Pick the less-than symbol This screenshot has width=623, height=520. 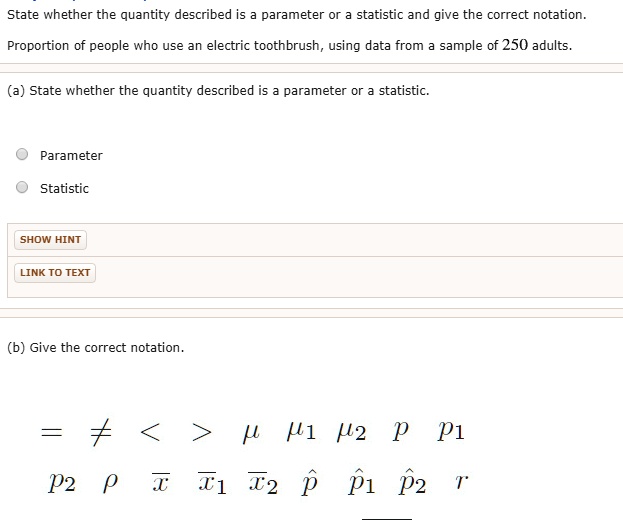coord(149,433)
